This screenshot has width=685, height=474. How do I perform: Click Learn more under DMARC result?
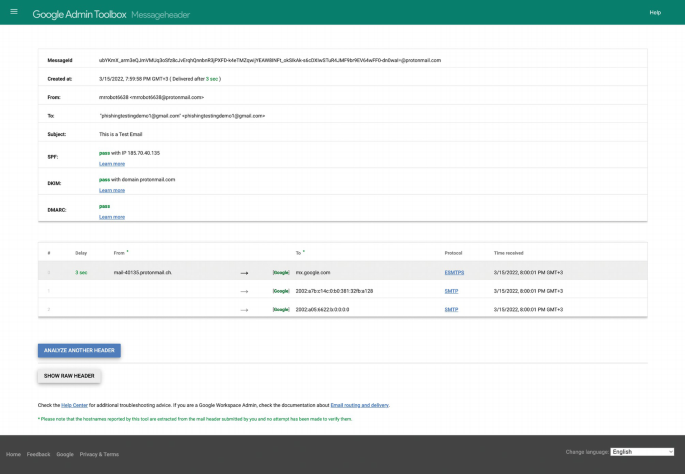pyautogui.click(x=112, y=216)
